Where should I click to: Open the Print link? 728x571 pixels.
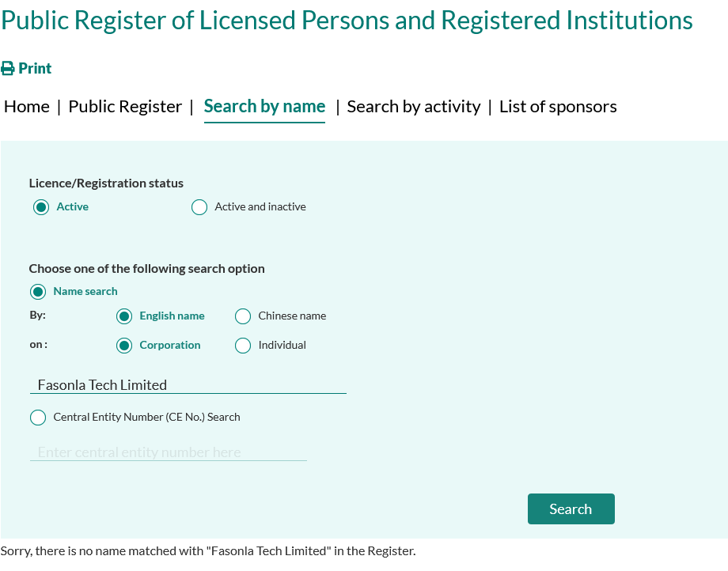(x=34, y=69)
